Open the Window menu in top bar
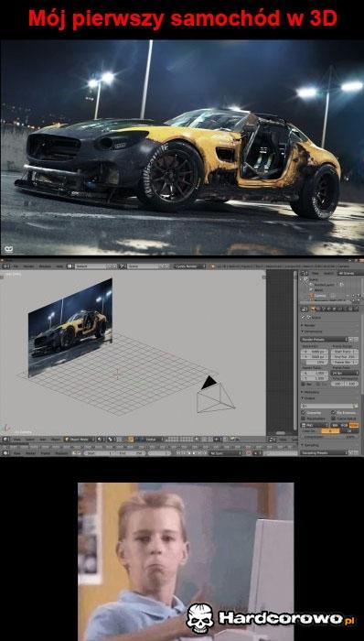Viewport: 364px width, 641px height. coord(45,266)
